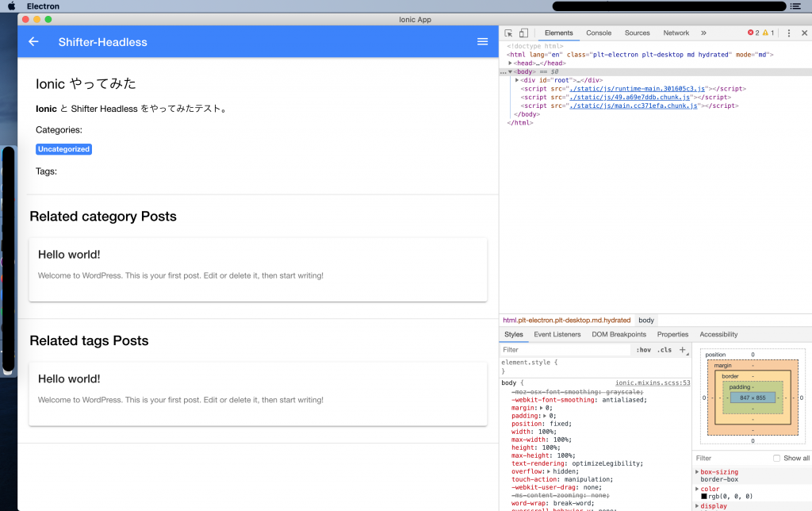The width and height of the screenshot is (812, 511).
Task: Click the Uncategorized category badge
Action: click(x=63, y=149)
